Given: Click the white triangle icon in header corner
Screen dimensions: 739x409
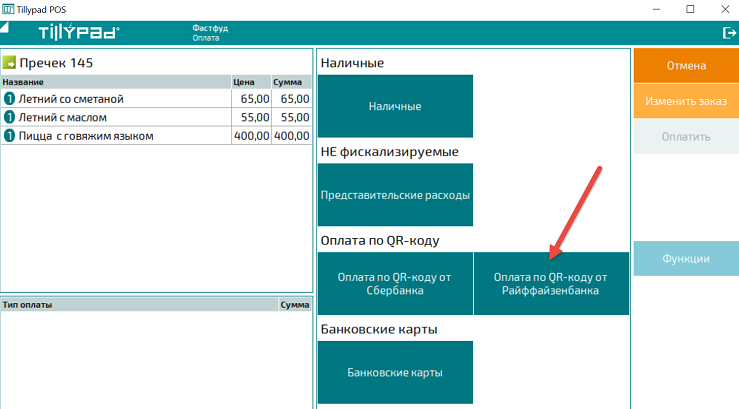Looking at the screenshot, I should 5,25.
